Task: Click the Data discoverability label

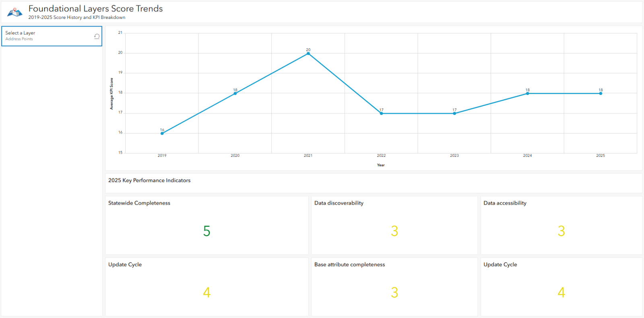Action: click(x=339, y=203)
